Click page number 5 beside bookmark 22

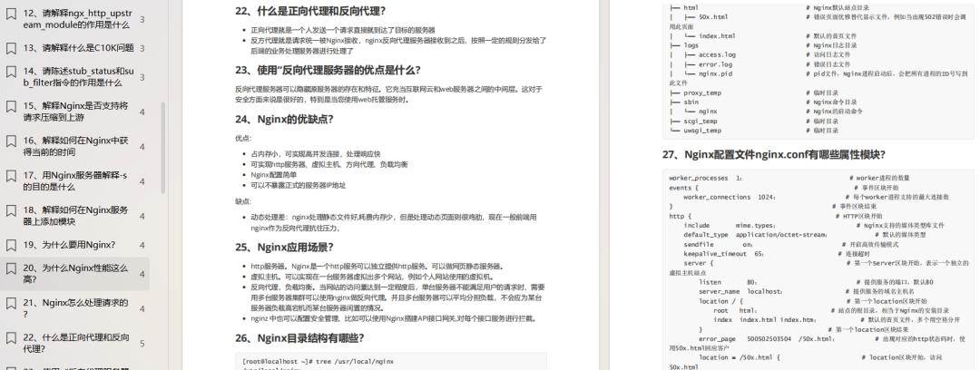tap(142, 343)
